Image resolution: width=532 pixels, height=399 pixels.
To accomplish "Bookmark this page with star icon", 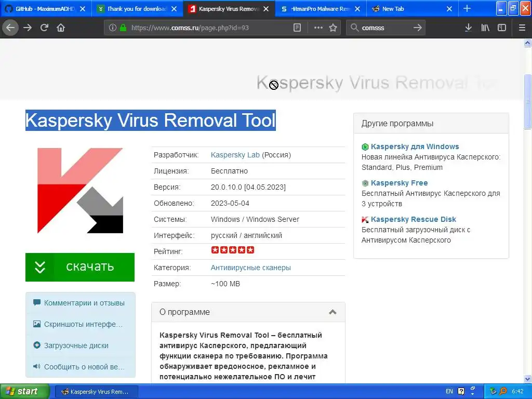I will (x=333, y=28).
